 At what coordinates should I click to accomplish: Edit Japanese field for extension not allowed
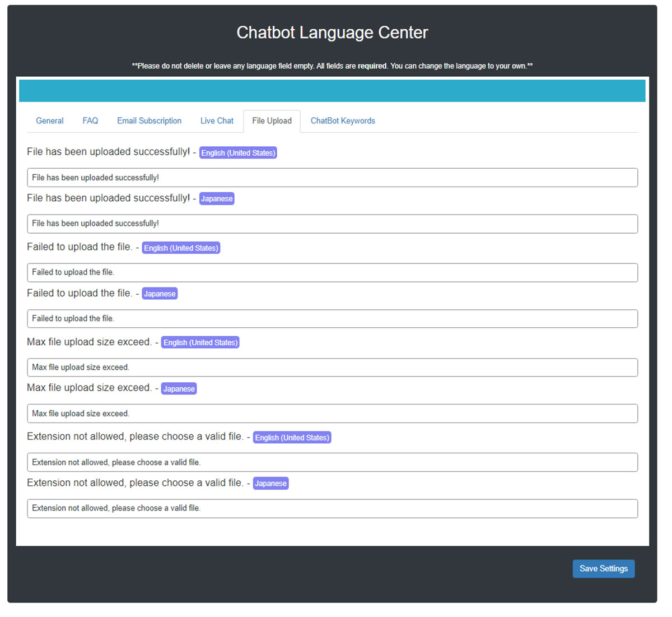[332, 508]
